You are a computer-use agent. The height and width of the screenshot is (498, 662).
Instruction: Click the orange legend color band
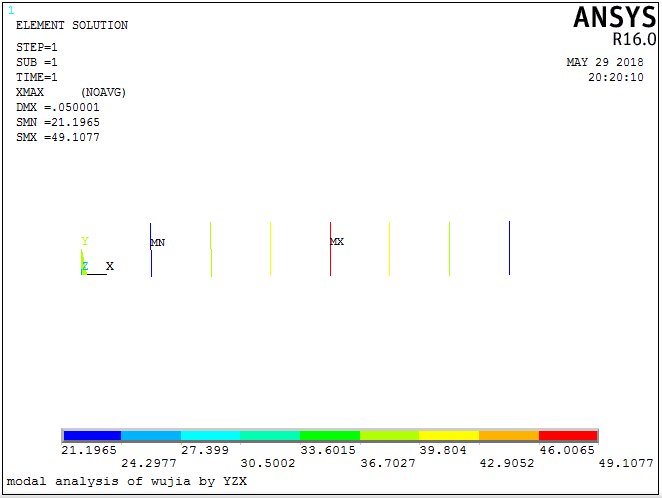click(508, 436)
